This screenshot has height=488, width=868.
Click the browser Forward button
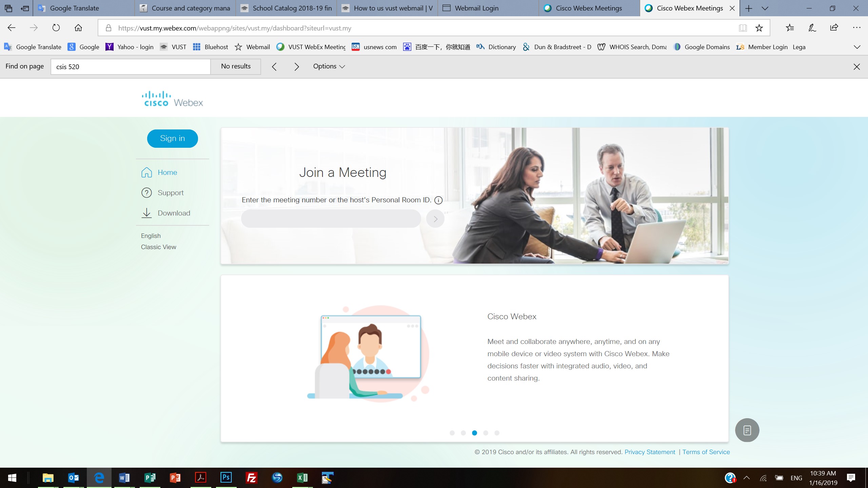click(x=34, y=28)
